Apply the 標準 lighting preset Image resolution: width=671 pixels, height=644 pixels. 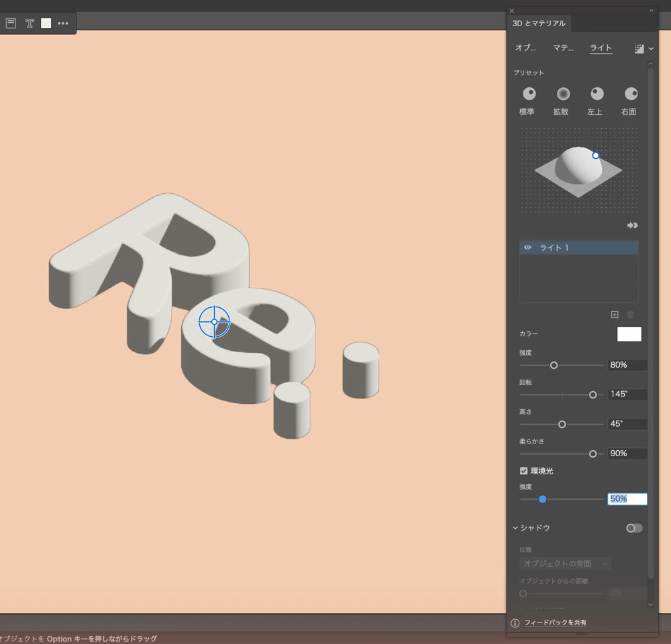pyautogui.click(x=529, y=94)
